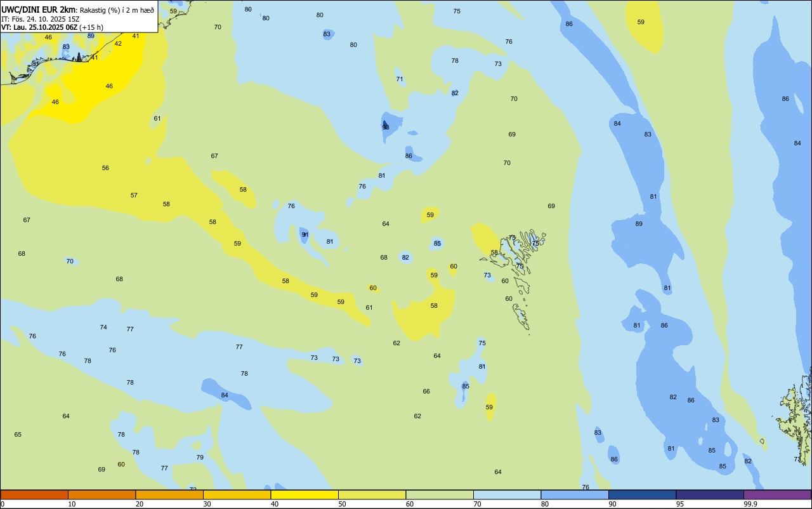Image resolution: width=812 pixels, height=509 pixels.
Task: Click the 'VT: Lau. 25.10.2025 06Z' text
Action: point(39,27)
